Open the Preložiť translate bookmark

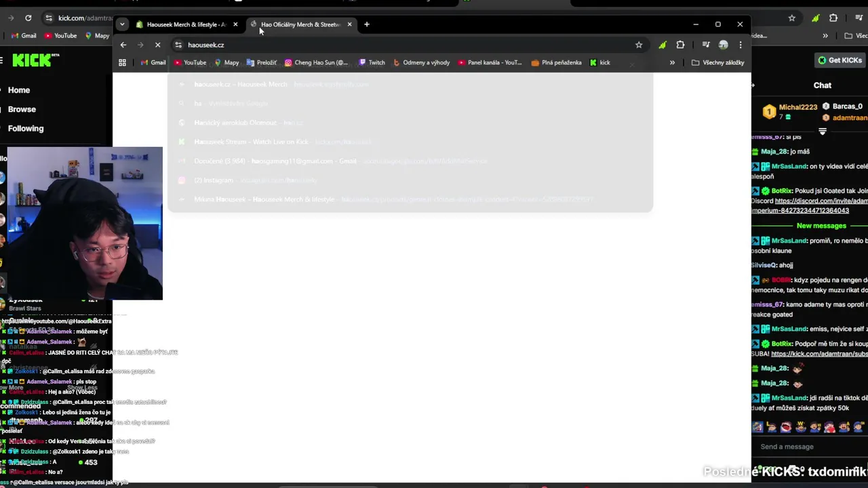coord(261,62)
